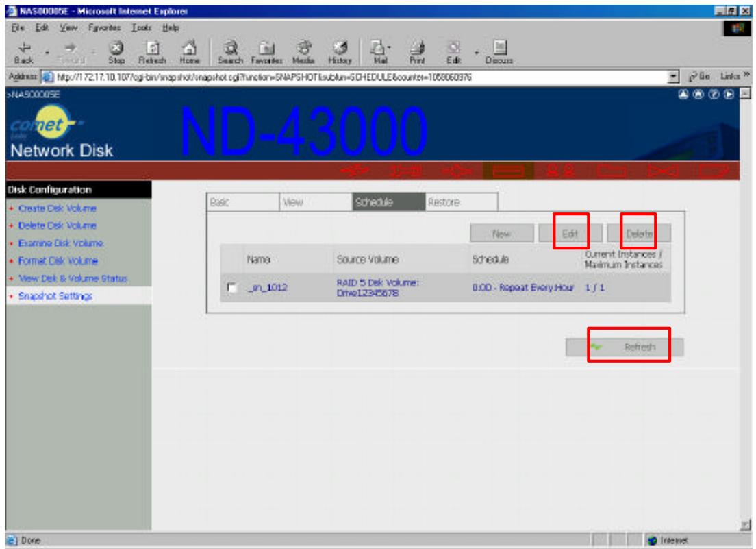
Task: Click the 'Repeat Every Hour' schedule cell
Action: [x=522, y=288]
